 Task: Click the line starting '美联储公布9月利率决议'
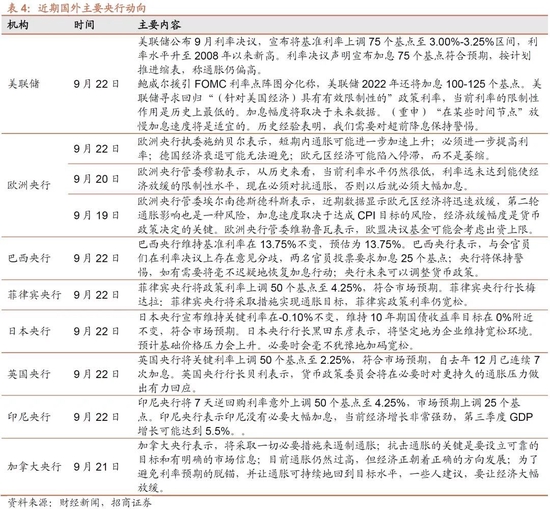337,42
